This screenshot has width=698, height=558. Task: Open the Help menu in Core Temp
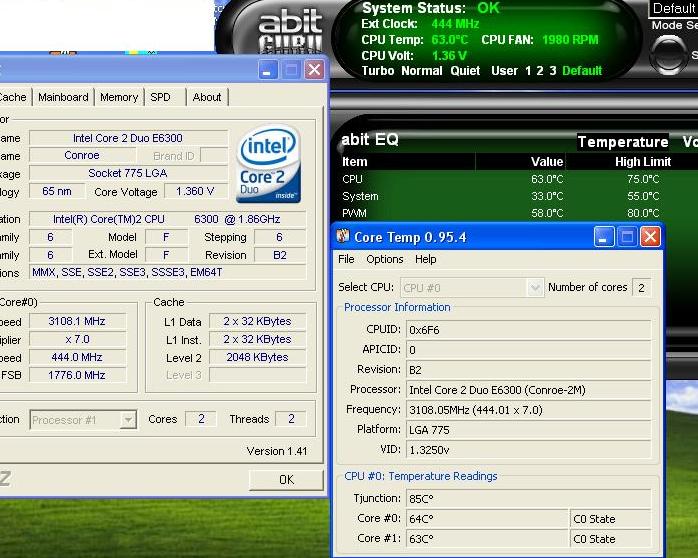point(426,259)
